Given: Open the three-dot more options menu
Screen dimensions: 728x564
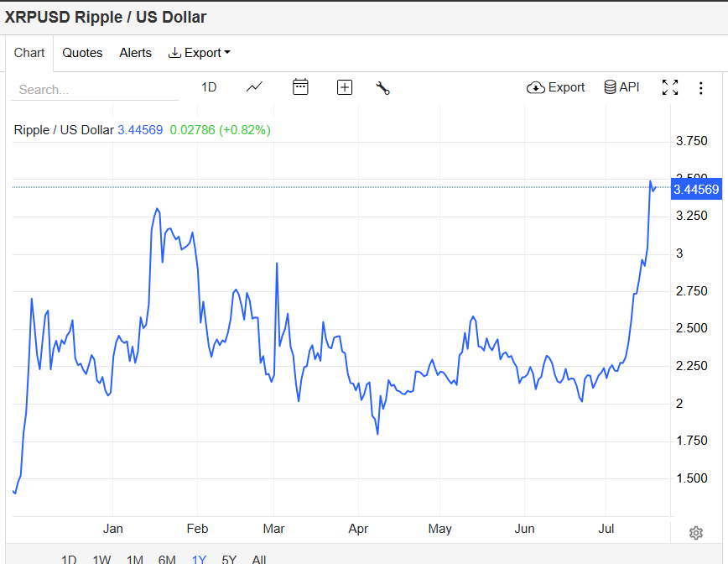Looking at the screenshot, I should click(x=700, y=88).
